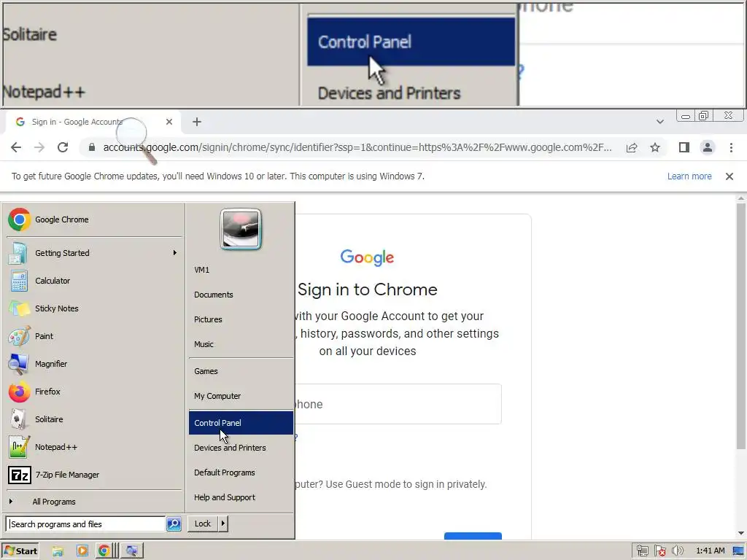Click the scrollbar down arrow in Chrome
The width and height of the screenshot is (747, 560).
click(741, 533)
